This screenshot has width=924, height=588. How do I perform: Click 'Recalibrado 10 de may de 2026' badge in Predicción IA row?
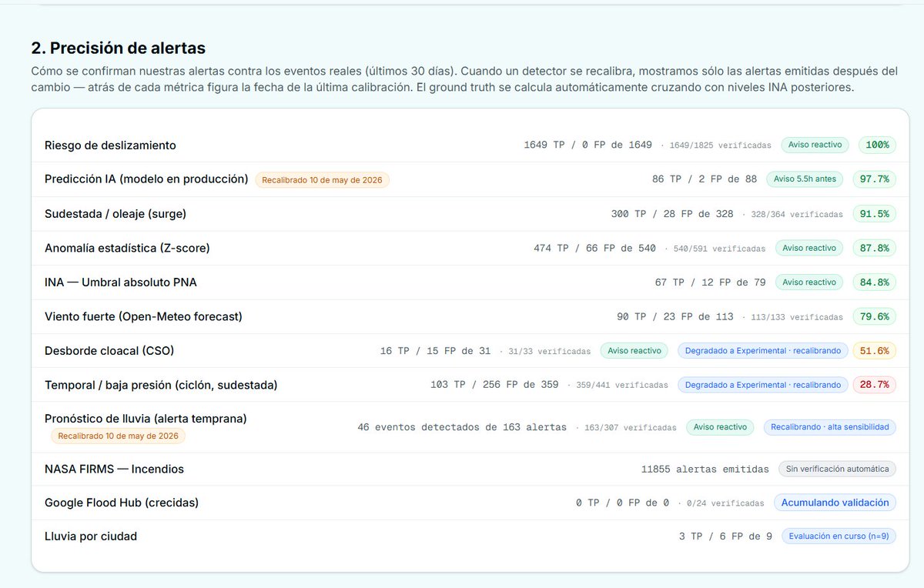[323, 179]
